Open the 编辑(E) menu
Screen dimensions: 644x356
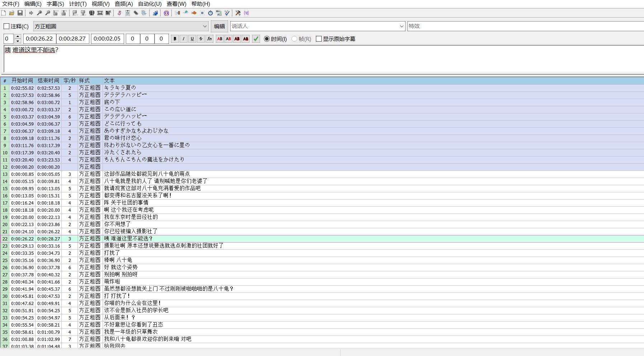(x=33, y=4)
